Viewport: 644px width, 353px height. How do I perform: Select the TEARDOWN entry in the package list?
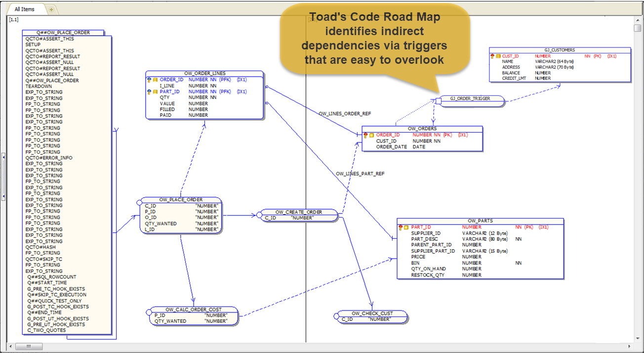[x=39, y=86]
